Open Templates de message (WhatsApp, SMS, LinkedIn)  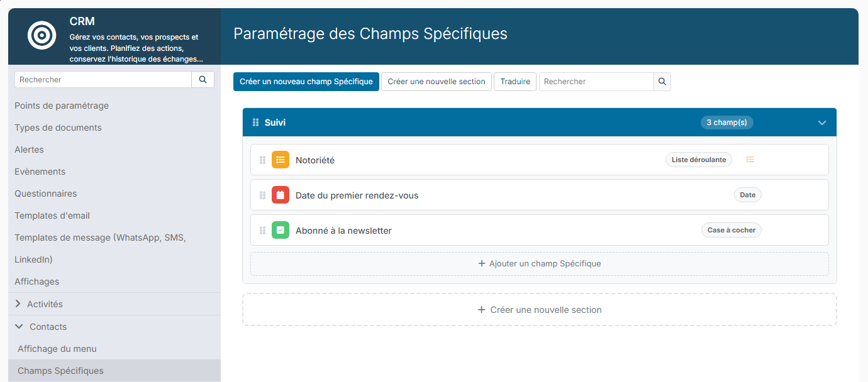tap(101, 248)
